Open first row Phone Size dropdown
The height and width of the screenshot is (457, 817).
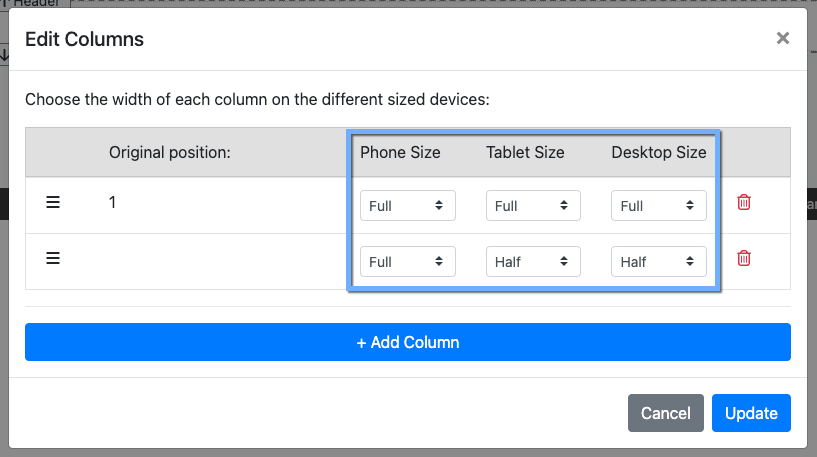(x=407, y=206)
